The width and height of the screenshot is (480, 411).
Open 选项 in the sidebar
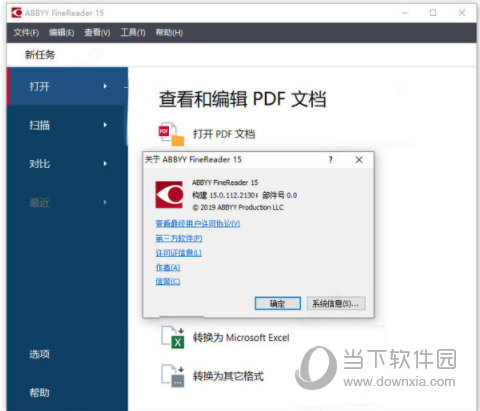(x=40, y=354)
